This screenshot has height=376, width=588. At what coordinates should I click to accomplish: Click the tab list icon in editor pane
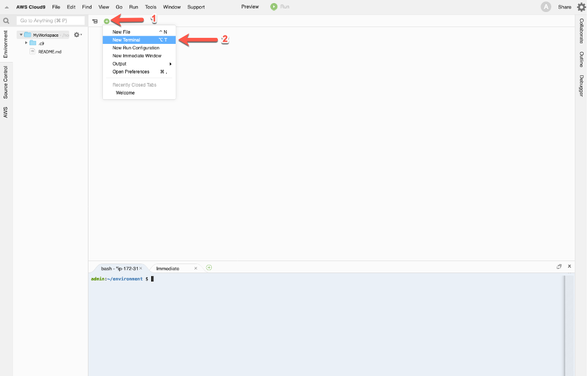(95, 21)
